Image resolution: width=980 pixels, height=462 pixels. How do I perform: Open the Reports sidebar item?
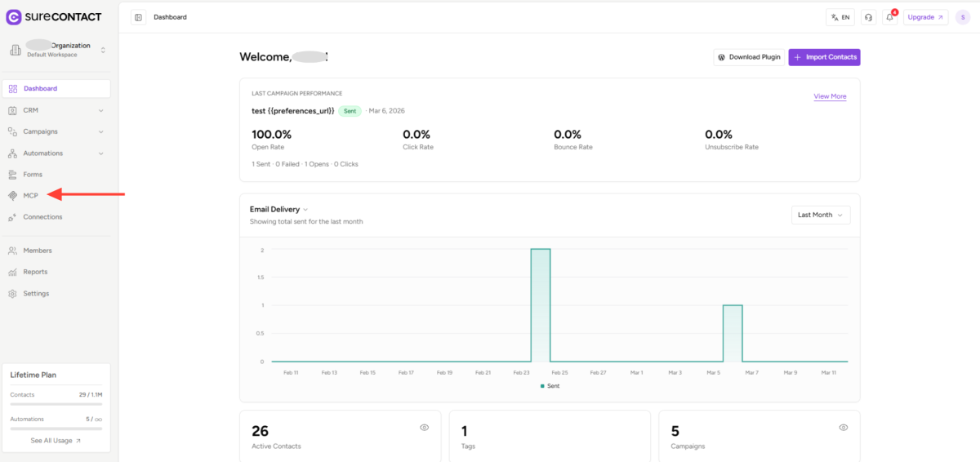[35, 272]
